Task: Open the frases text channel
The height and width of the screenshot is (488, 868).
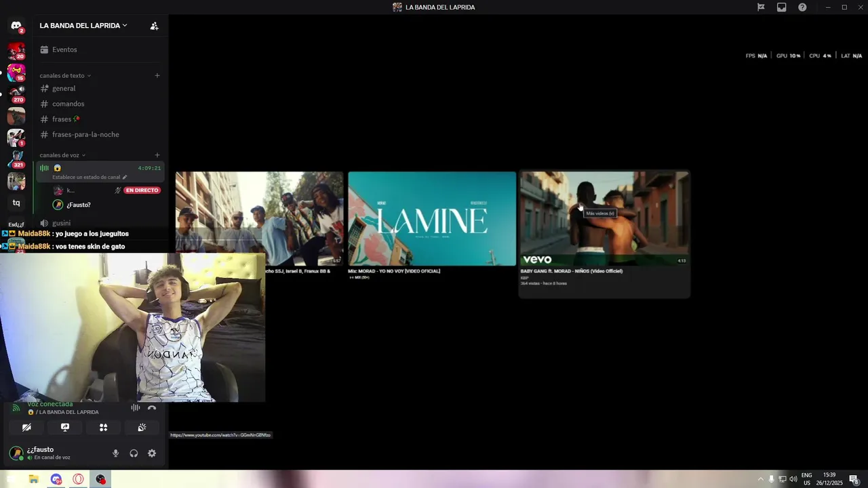Action: tap(100, 119)
